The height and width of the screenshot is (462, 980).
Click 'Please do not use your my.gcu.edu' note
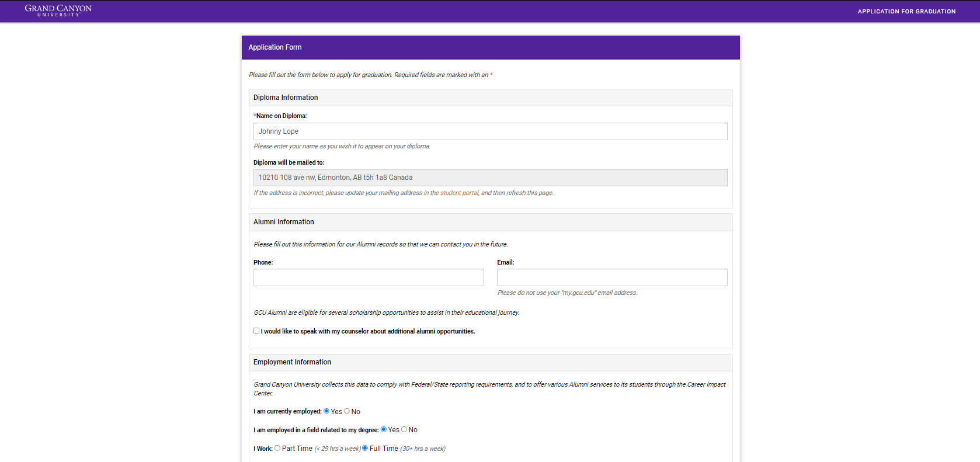tap(567, 293)
